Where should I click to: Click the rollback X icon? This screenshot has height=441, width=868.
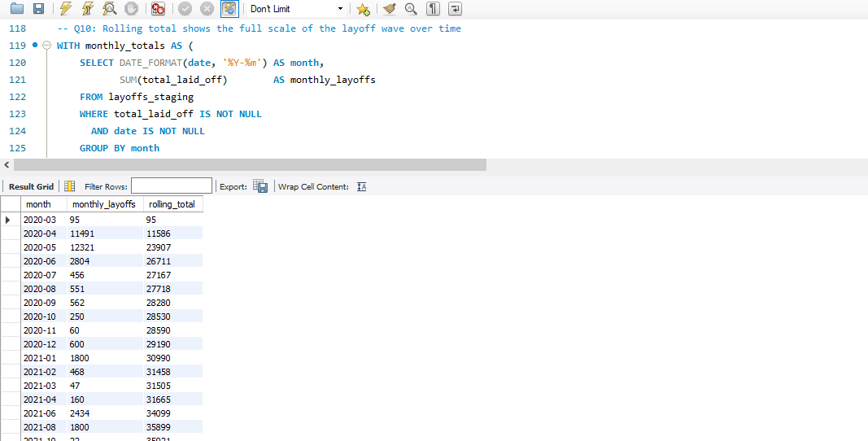pos(207,8)
